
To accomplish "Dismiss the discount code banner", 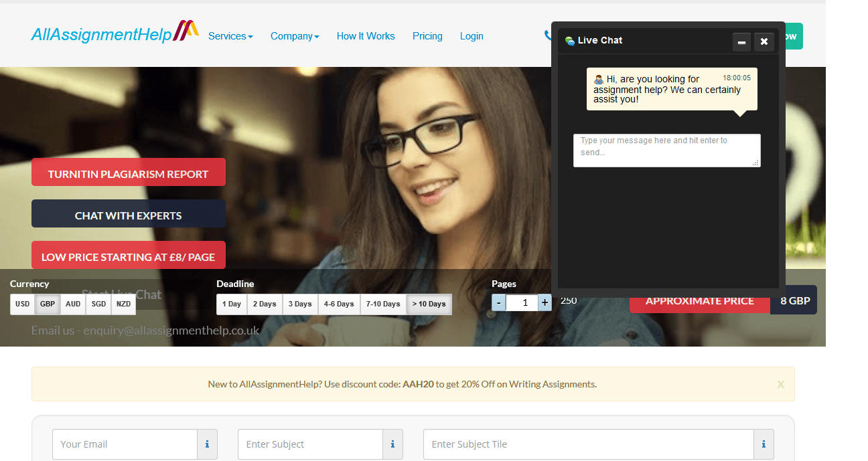I will tap(780, 385).
